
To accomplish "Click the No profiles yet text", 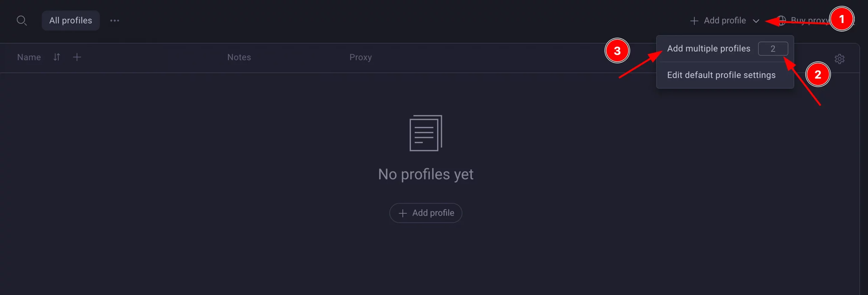I will tap(426, 174).
